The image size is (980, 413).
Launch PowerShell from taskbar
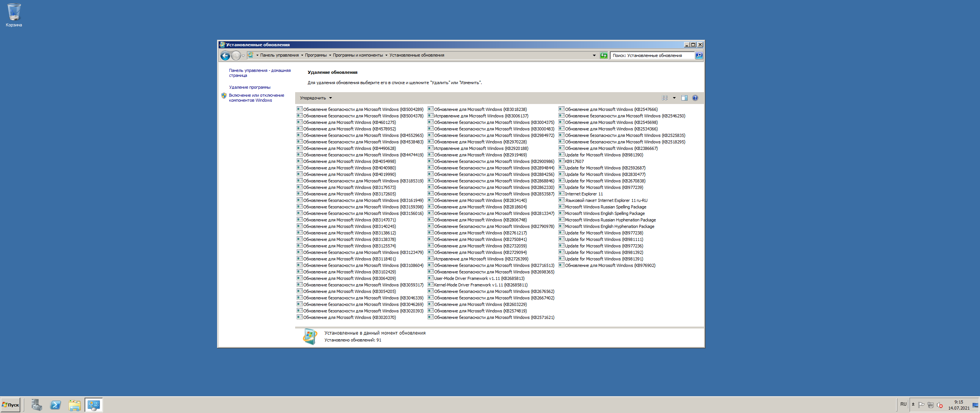pos(56,405)
